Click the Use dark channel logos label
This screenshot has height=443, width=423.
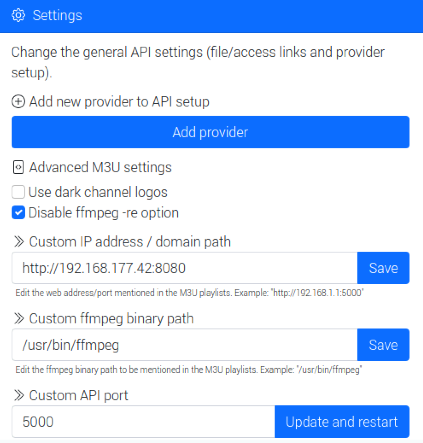98,192
